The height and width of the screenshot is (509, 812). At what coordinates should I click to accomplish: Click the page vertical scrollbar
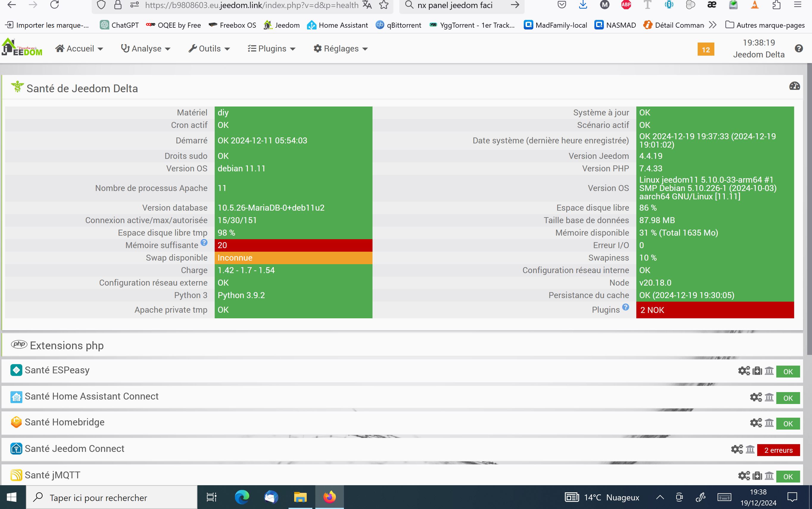click(809, 209)
